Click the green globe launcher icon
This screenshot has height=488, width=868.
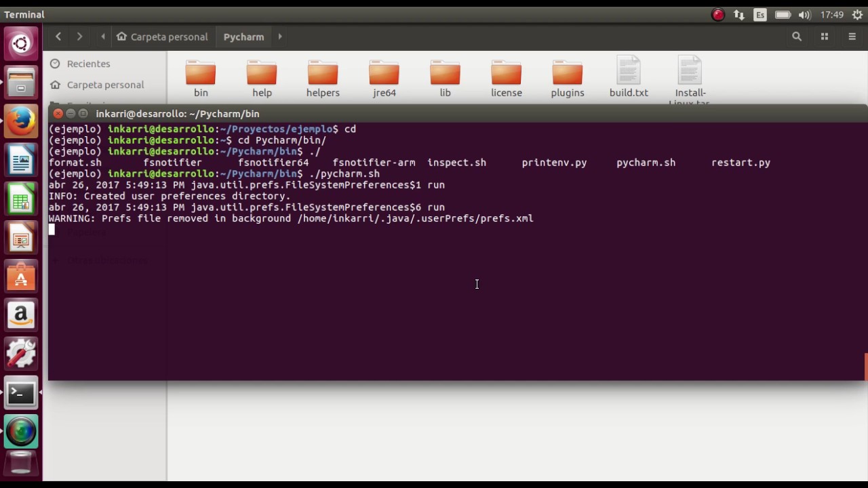click(x=21, y=432)
